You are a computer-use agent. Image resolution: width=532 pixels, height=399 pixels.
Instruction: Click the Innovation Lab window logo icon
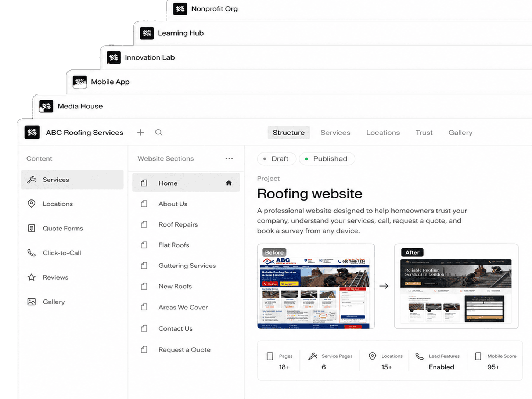[114, 57]
